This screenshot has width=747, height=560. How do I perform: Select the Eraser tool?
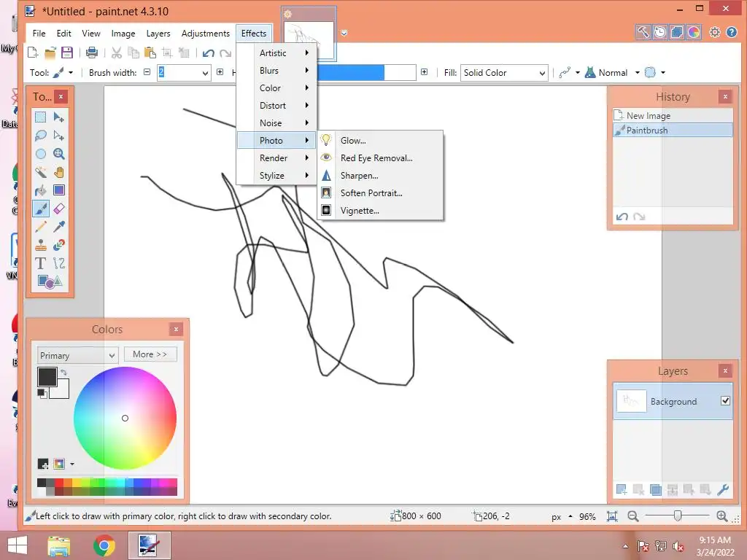[59, 209]
